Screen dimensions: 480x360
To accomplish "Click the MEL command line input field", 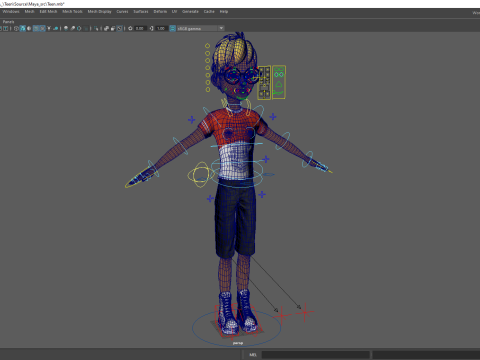I will coord(315,355).
